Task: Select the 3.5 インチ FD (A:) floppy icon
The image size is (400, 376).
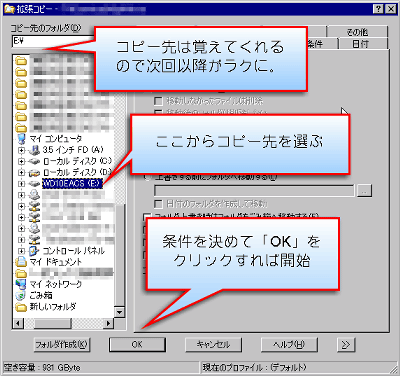Action: click(34, 150)
